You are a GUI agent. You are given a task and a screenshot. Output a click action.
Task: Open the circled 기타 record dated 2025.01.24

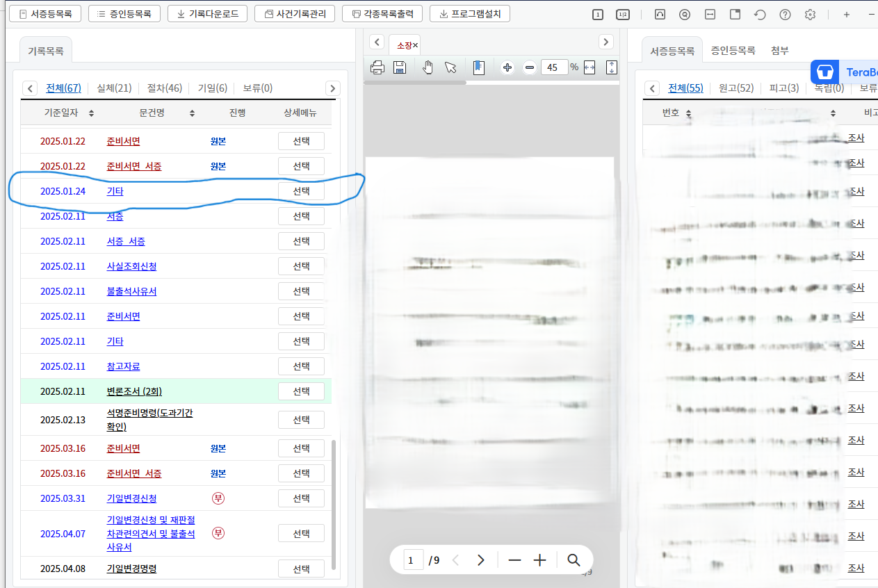pyautogui.click(x=115, y=190)
